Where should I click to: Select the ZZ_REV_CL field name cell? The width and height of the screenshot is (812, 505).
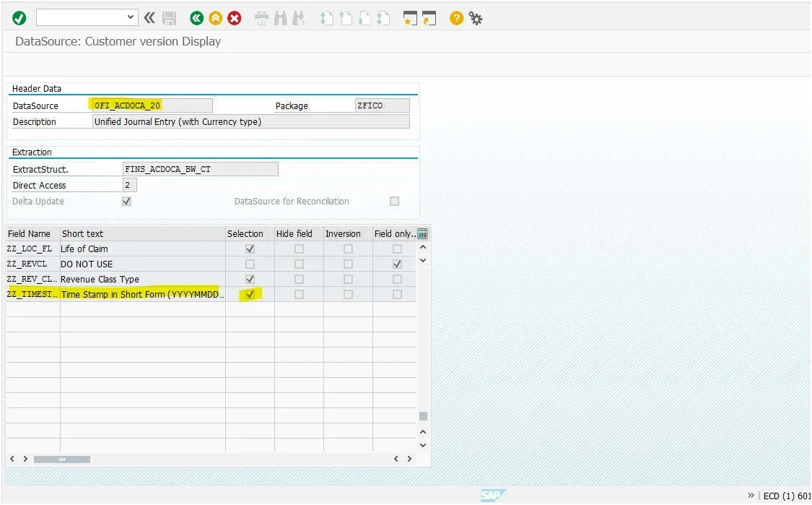point(33,279)
